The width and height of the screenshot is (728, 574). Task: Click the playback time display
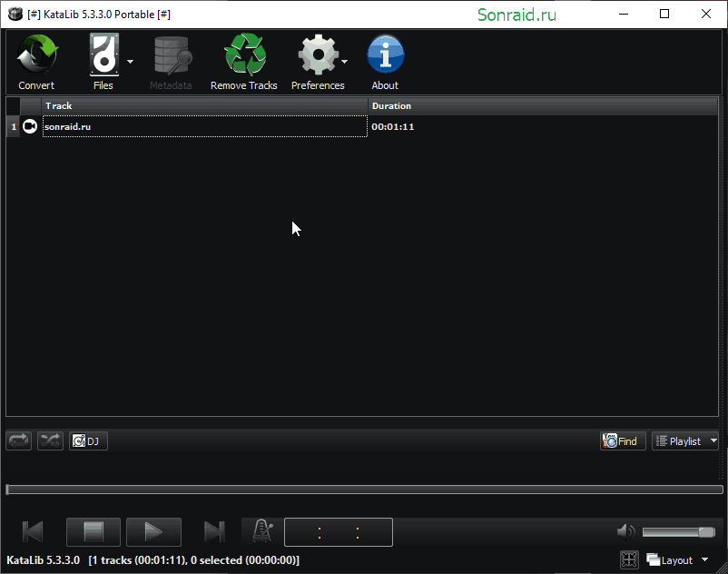pos(339,532)
